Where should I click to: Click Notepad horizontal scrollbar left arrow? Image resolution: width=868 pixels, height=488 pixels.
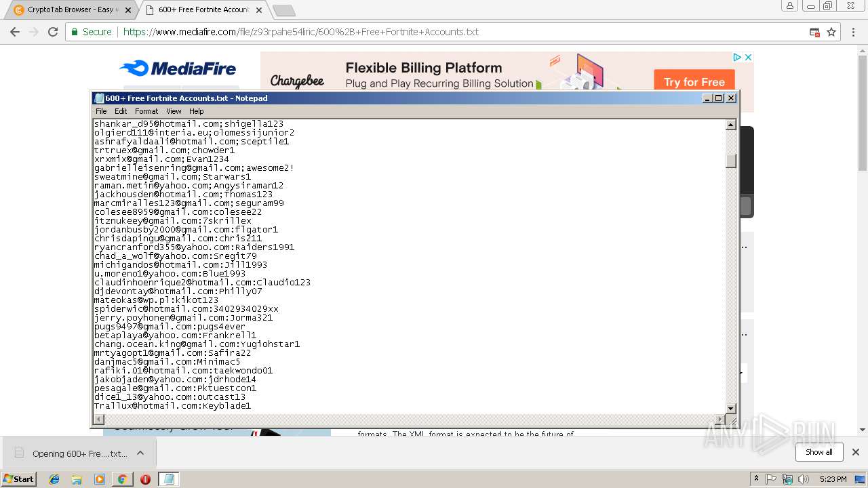coord(99,420)
